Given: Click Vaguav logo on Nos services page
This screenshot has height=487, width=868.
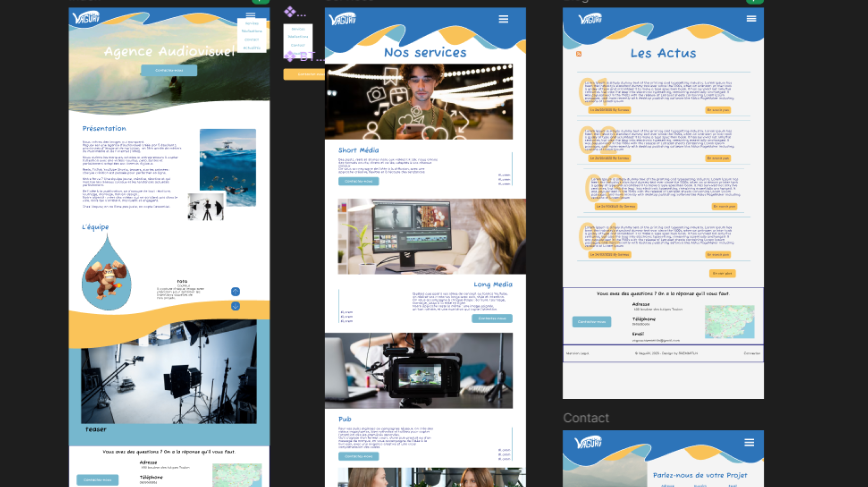Looking at the screenshot, I should tap(342, 19).
